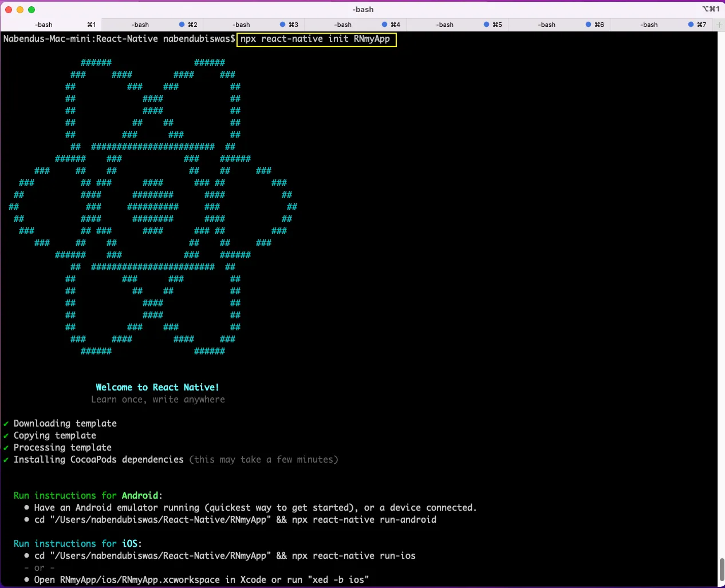The width and height of the screenshot is (725, 588).
Task: Click the blue activity dot on ⌘4 tab
Action: coord(384,25)
